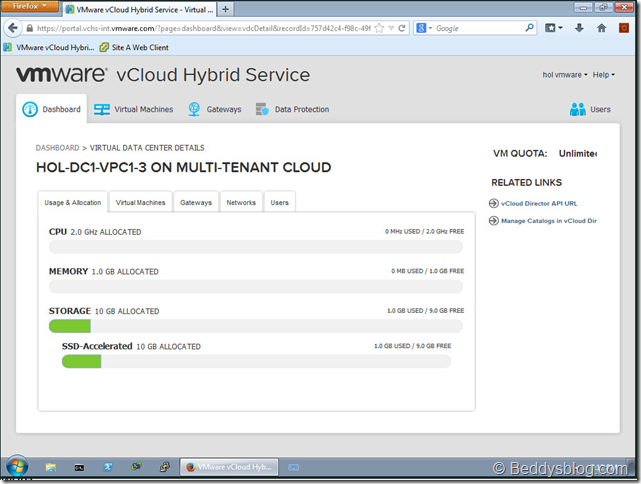Open the Dashboard tab
641x484 pixels.
tap(52, 109)
